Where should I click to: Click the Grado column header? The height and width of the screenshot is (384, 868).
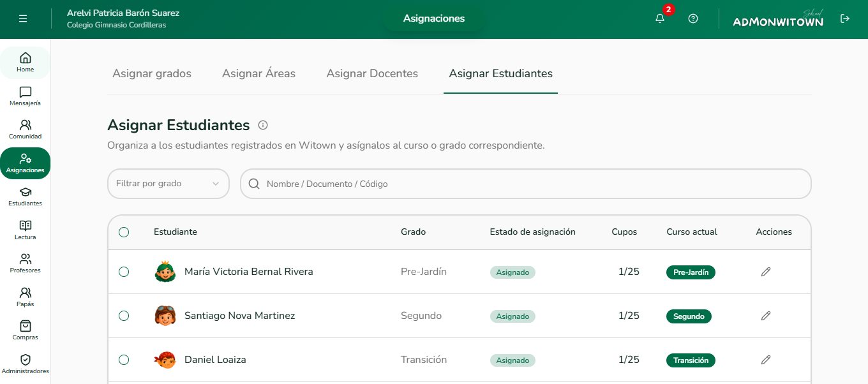click(x=413, y=232)
